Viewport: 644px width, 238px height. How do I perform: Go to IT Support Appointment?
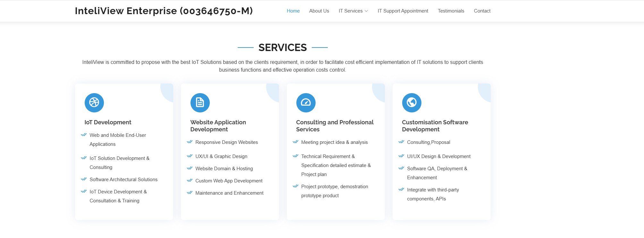(403, 11)
